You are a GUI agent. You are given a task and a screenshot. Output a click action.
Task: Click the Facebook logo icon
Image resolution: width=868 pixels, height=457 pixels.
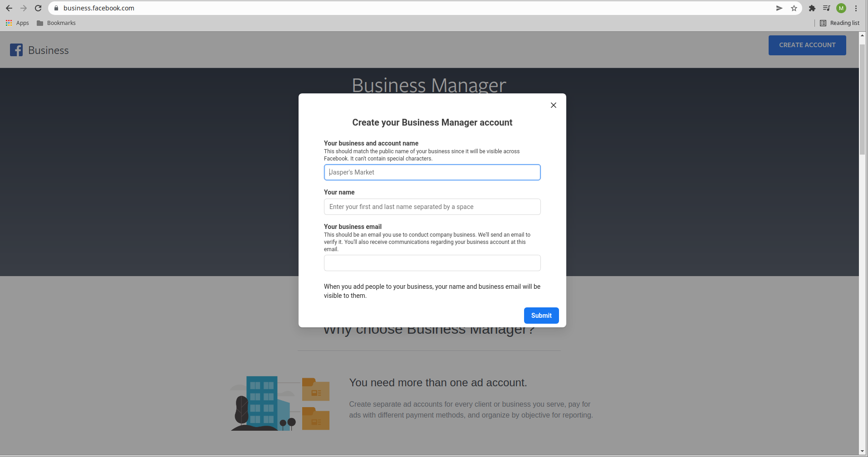point(16,50)
